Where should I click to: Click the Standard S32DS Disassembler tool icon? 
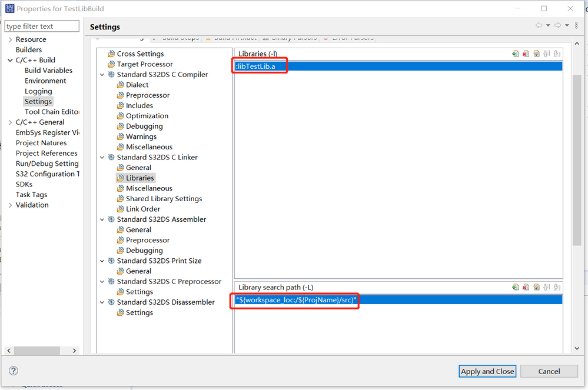(111, 302)
